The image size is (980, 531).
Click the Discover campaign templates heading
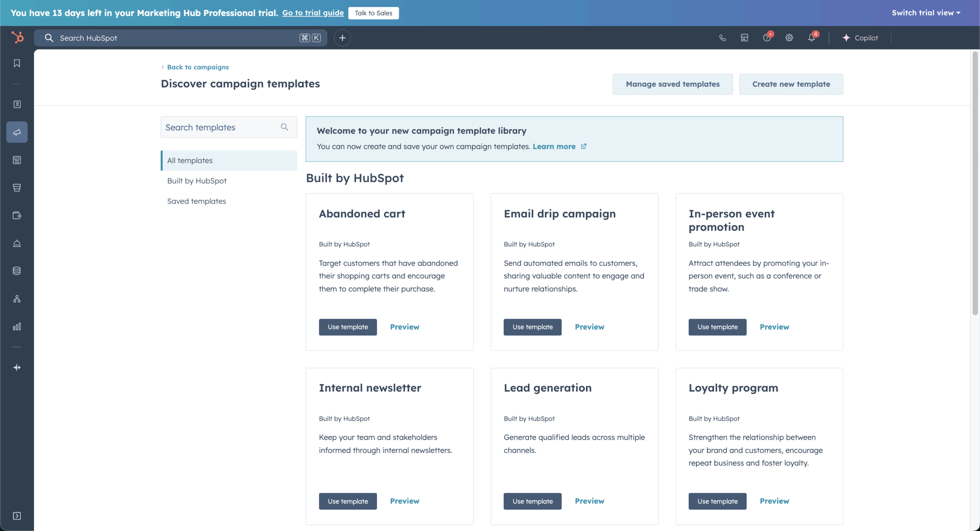[x=240, y=84]
